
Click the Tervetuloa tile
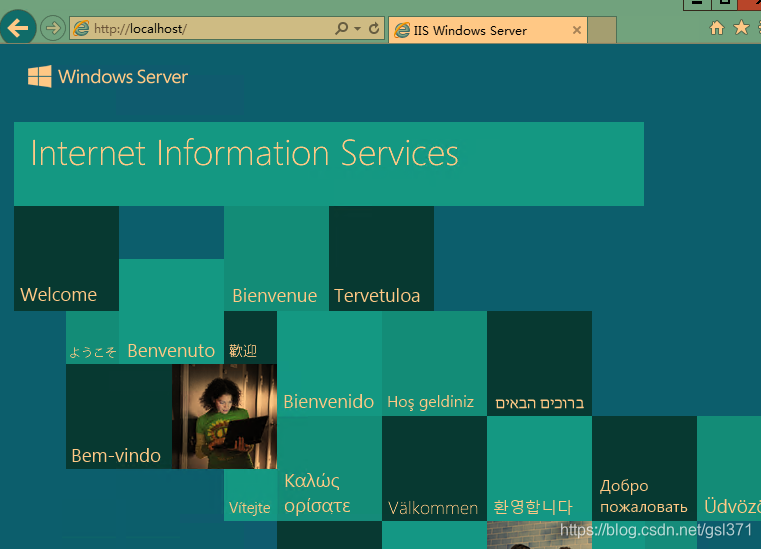click(381, 258)
